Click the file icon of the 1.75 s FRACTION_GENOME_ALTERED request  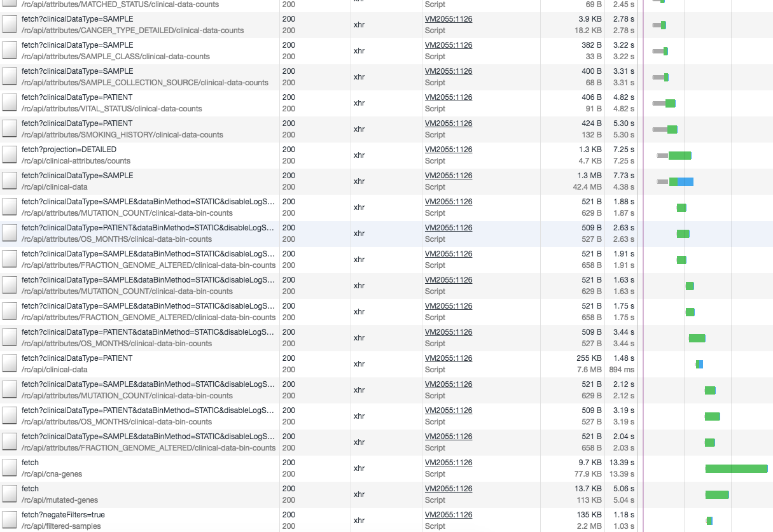10,312
